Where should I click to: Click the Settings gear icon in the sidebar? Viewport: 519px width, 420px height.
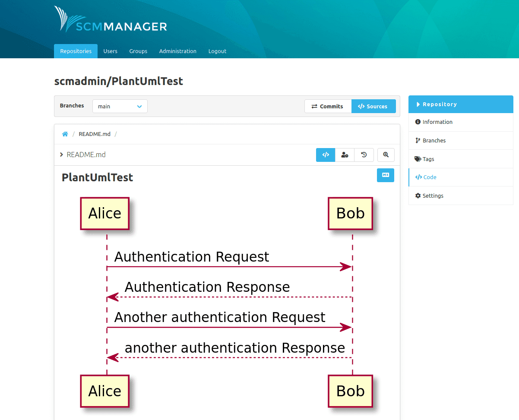pyautogui.click(x=418, y=196)
